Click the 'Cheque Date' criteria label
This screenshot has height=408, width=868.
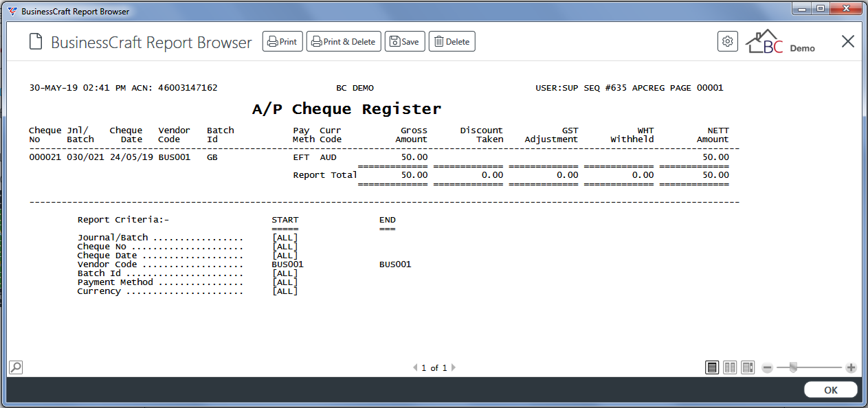click(107, 256)
